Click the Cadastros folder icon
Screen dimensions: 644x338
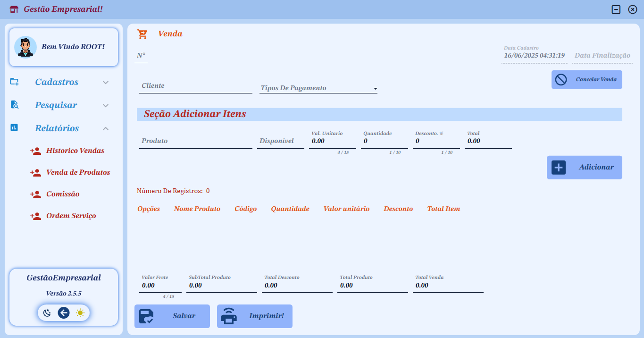[15, 82]
